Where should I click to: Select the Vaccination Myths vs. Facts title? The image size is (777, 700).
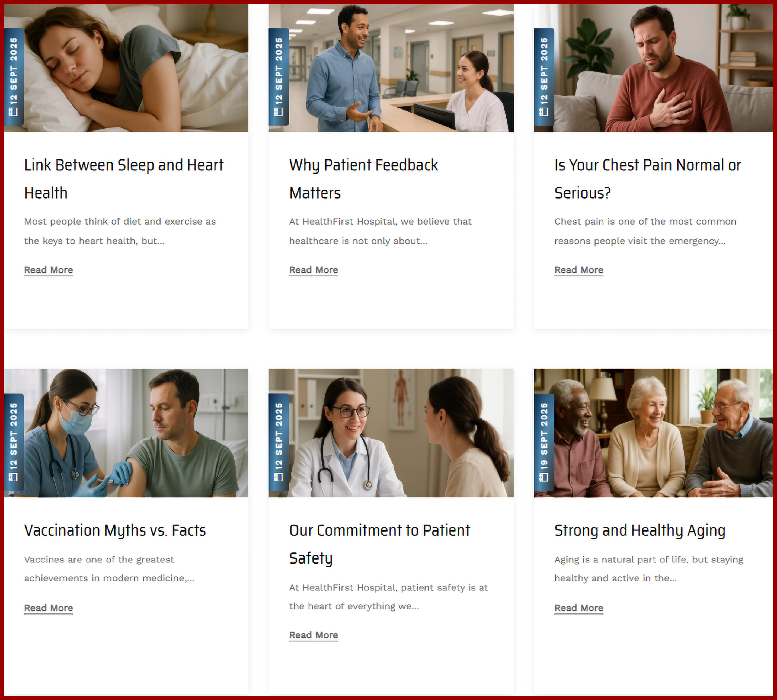115,531
